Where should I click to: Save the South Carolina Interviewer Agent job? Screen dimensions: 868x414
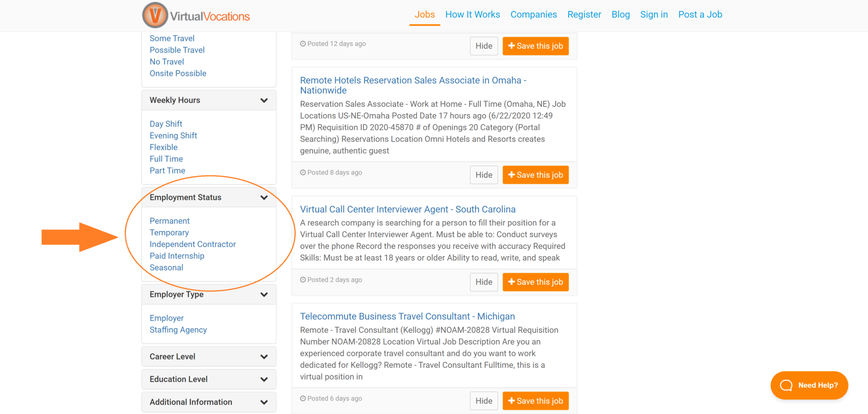pos(535,282)
